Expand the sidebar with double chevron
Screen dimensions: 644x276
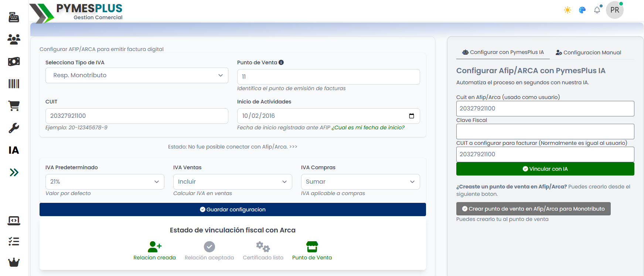[14, 172]
